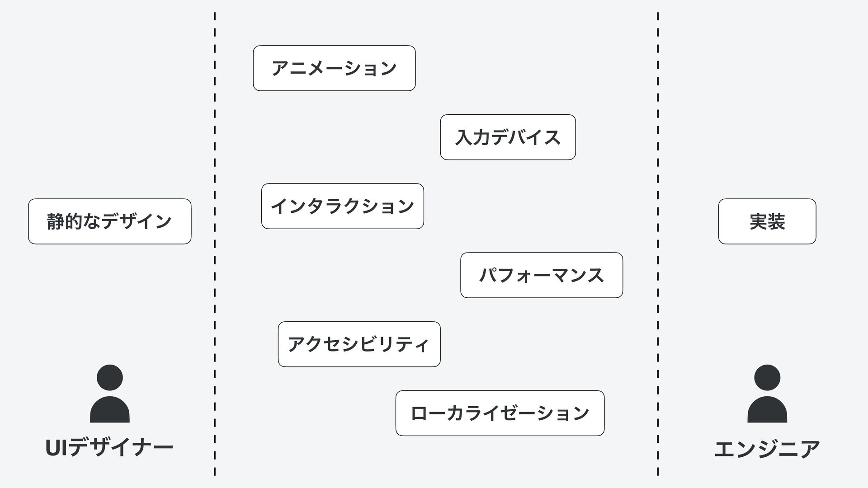Select the 入力デバイス box
The image size is (868, 488).
point(508,137)
